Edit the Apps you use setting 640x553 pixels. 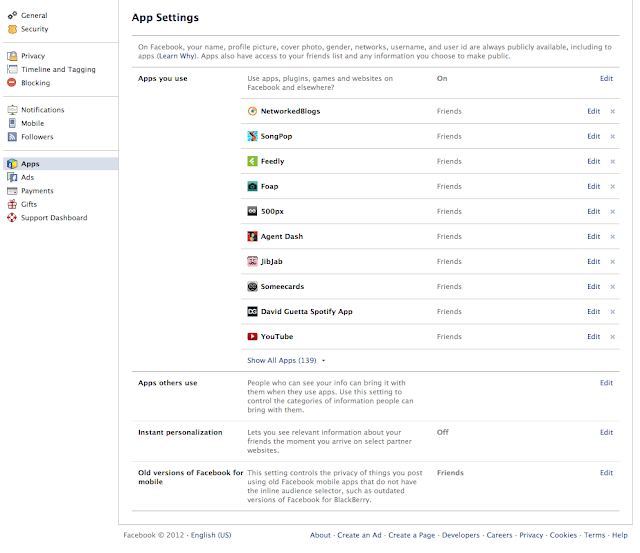pyautogui.click(x=606, y=77)
